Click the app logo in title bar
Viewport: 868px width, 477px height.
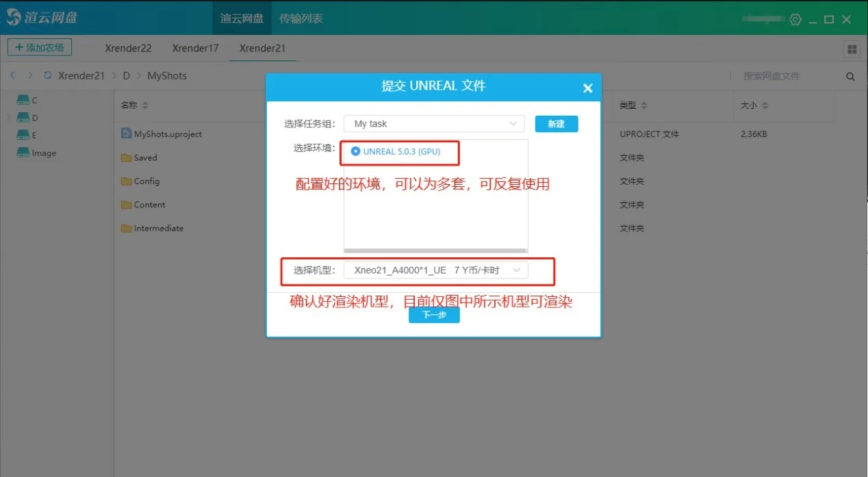click(14, 18)
